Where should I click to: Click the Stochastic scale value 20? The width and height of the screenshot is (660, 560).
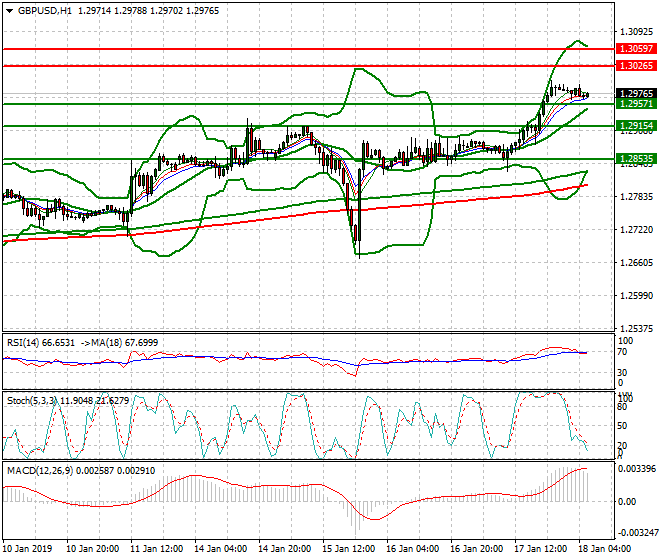tap(622, 445)
